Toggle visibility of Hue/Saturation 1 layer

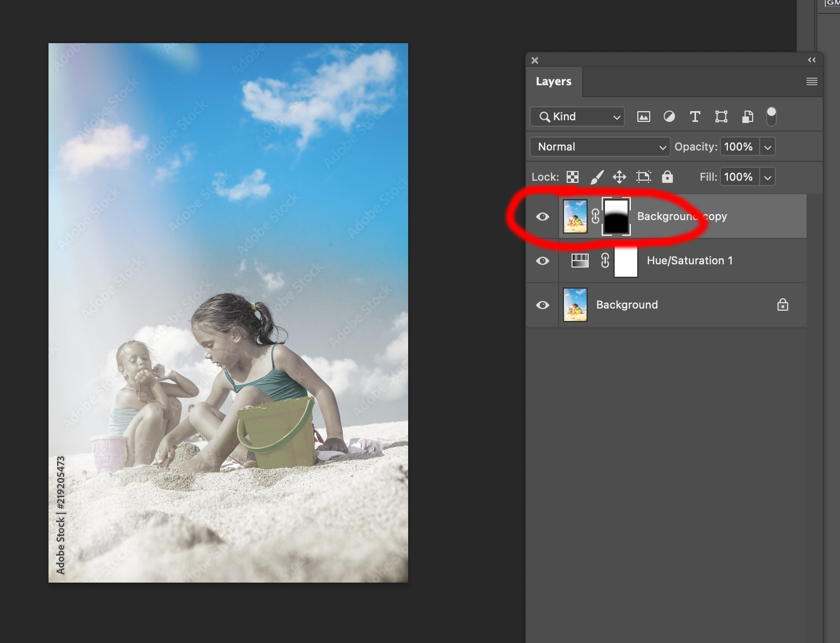point(542,261)
